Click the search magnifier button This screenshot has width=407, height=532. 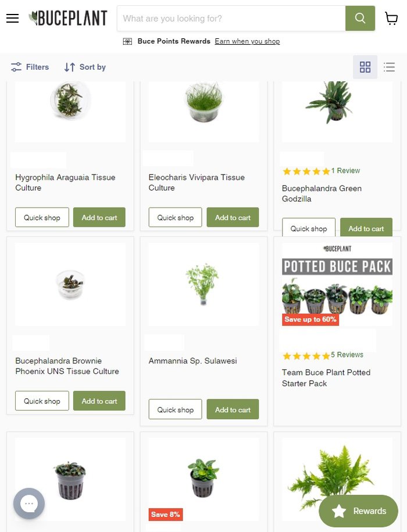(360, 19)
